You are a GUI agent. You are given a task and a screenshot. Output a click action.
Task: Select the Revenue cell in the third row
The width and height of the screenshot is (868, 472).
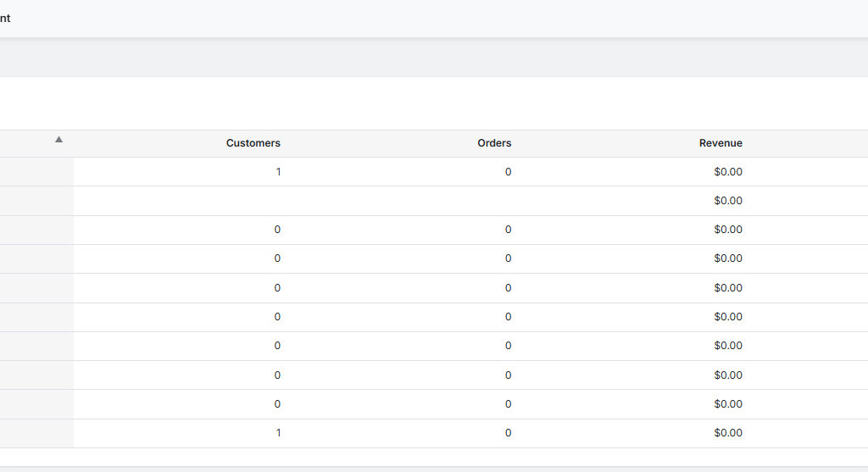pos(728,230)
